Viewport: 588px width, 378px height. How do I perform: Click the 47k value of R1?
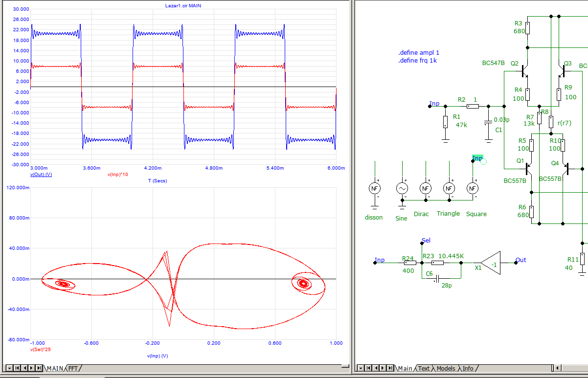pos(461,125)
